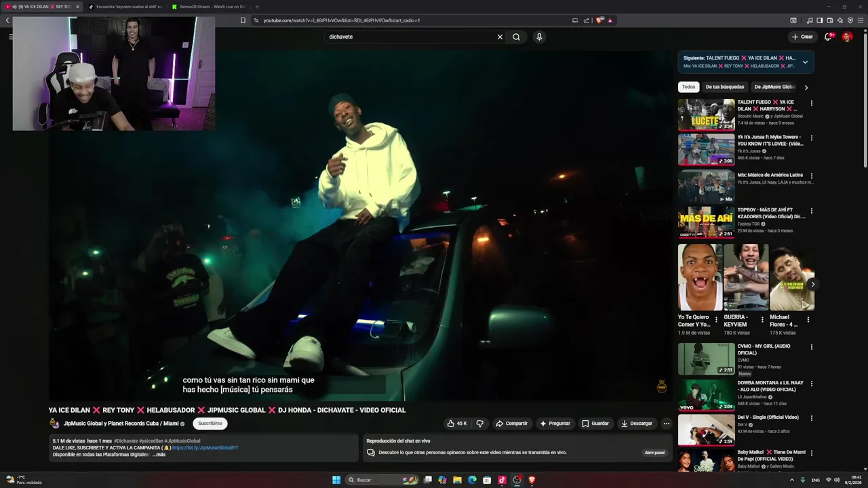The image size is (868, 488).
Task: Open options for TALENT FUEGO video
Action: pos(811,104)
